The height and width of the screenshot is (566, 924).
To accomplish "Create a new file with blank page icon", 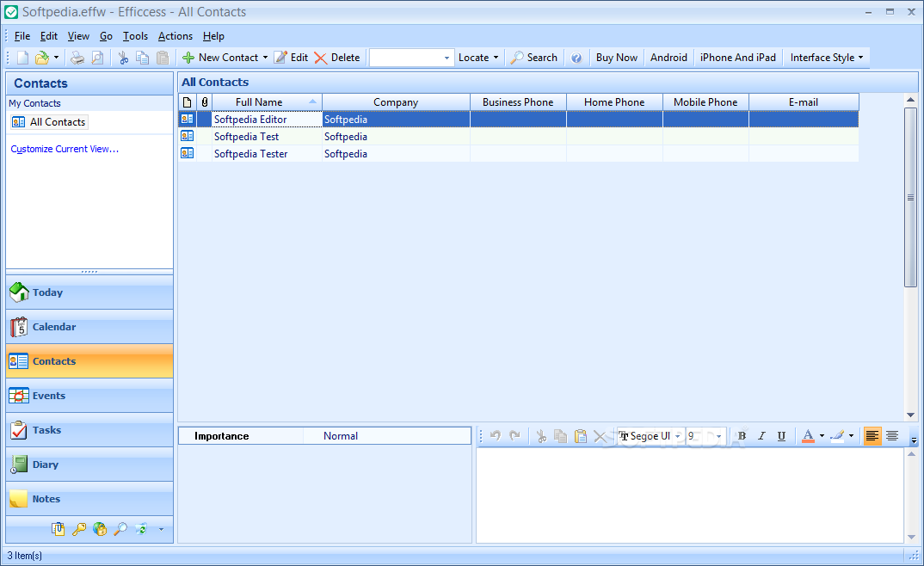I will (x=23, y=58).
